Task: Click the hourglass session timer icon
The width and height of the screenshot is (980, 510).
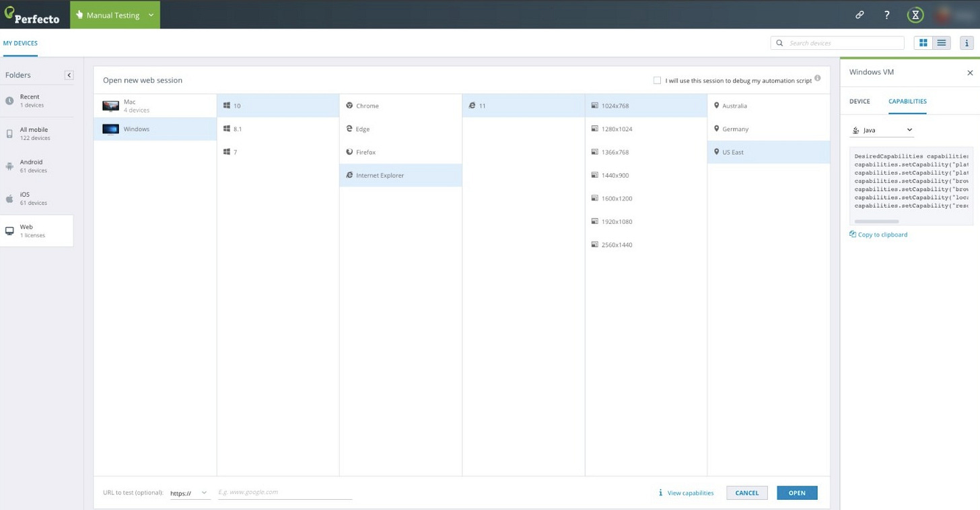Action: coord(915,15)
